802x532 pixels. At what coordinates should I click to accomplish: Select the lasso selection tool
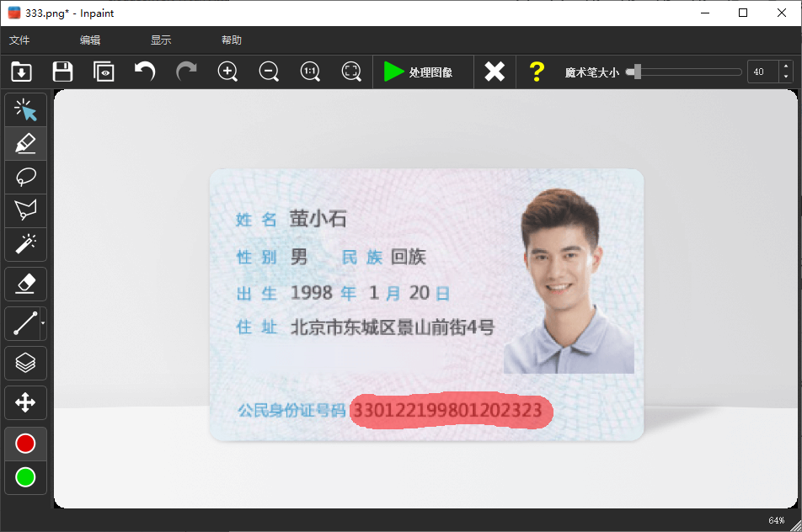[25, 177]
